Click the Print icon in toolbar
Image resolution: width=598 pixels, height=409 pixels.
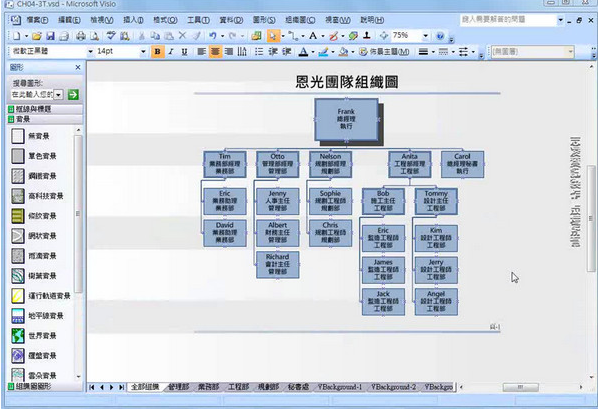coord(80,36)
